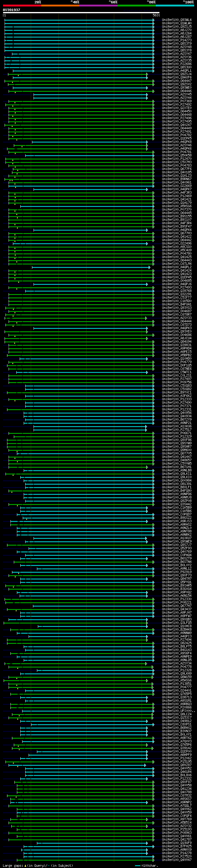This screenshot has height=868, width=197.
Task: Select the UniRef100_P22686 label
Action: pos(176,64)
